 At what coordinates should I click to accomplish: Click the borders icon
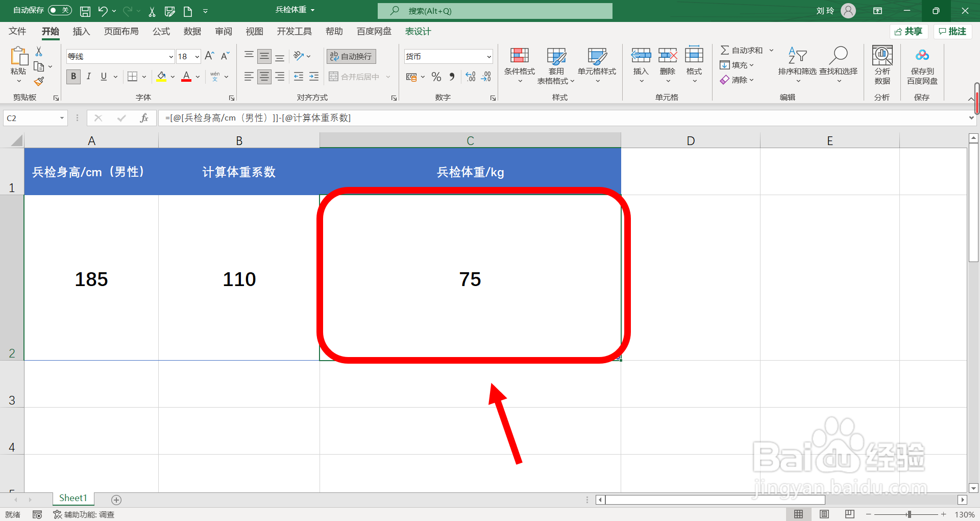coord(132,77)
